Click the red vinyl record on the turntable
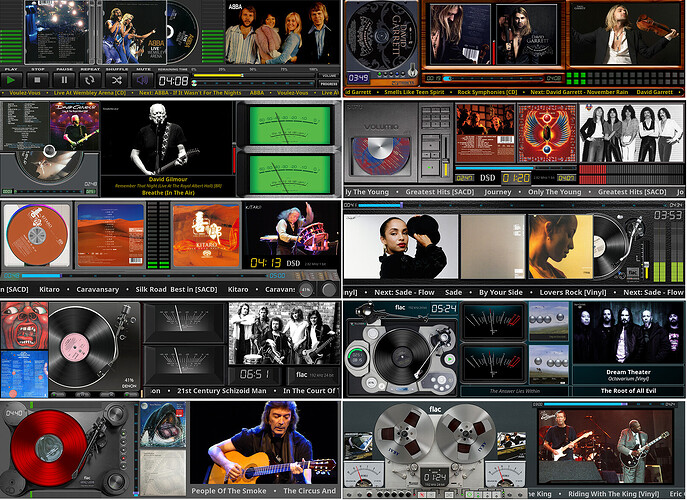The image size is (687, 500). click(x=49, y=448)
